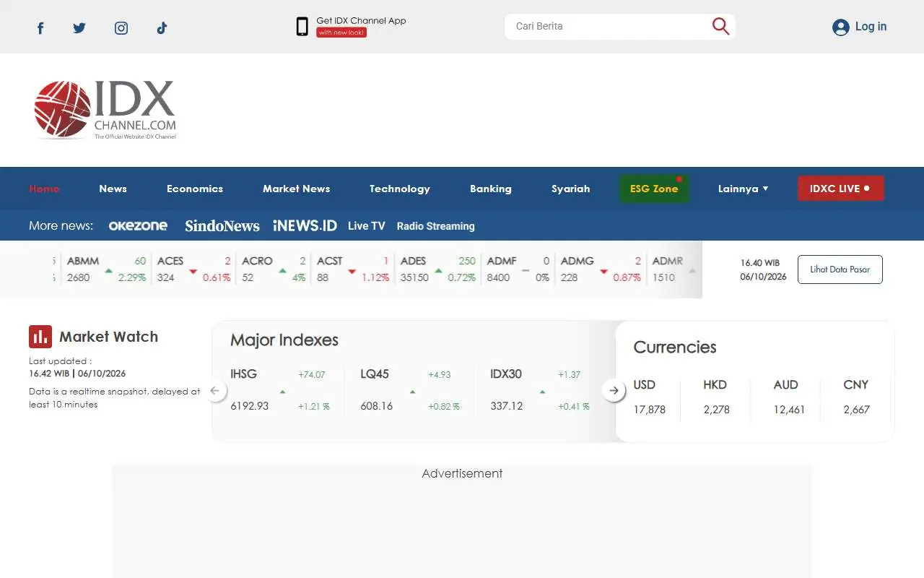Click the Market Watch heading
Screen dimensions: 924x578
[108, 337]
